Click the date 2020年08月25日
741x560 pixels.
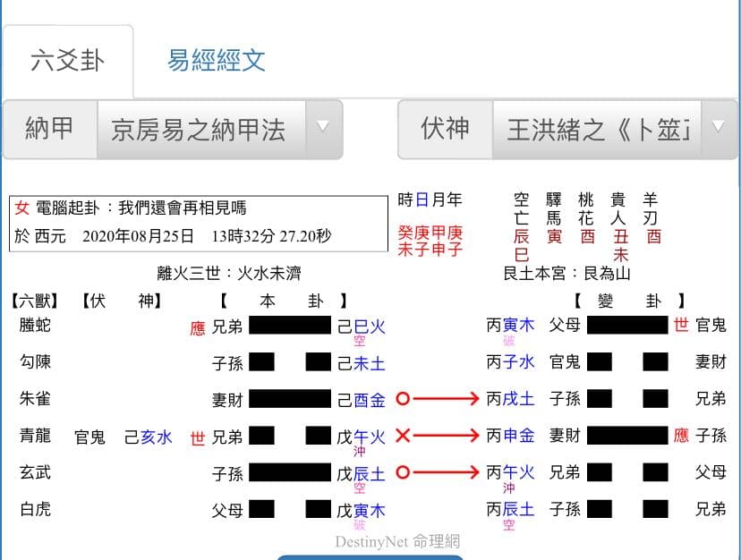pyautogui.click(x=138, y=236)
